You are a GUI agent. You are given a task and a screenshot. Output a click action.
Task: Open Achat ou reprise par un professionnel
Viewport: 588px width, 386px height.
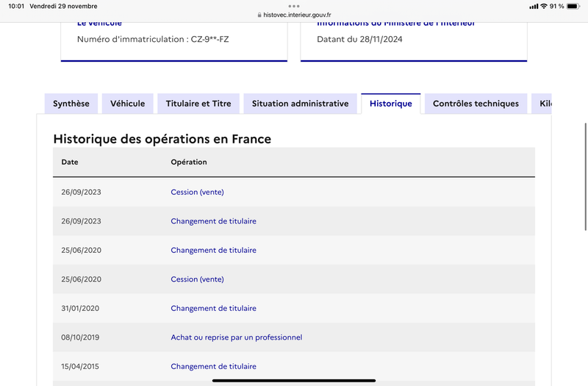(x=236, y=337)
